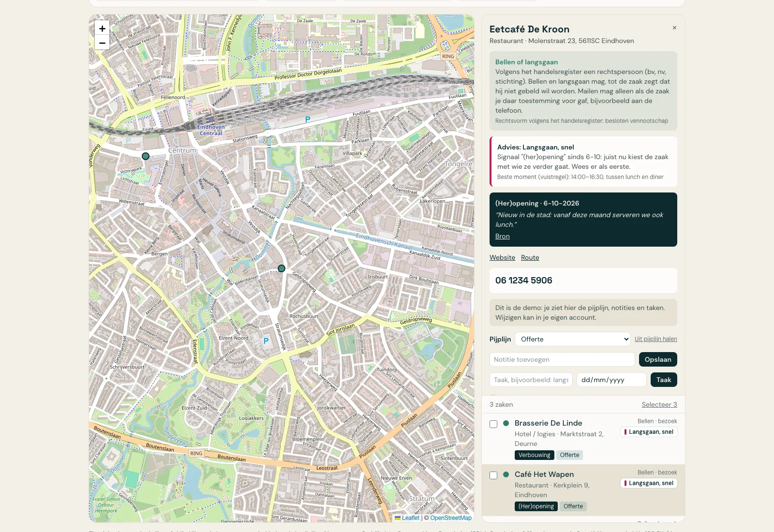This screenshot has width=774, height=532.
Task: Open the OpenStreetMap attribution link
Action: [451, 518]
